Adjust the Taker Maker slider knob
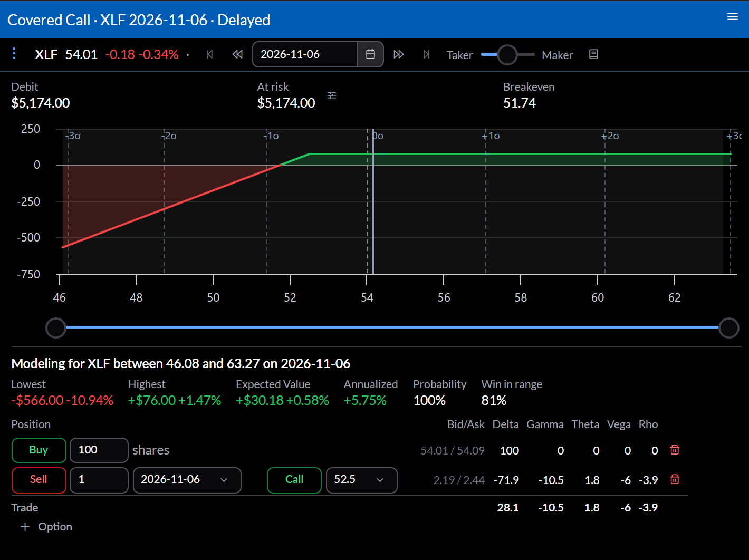 507,54
